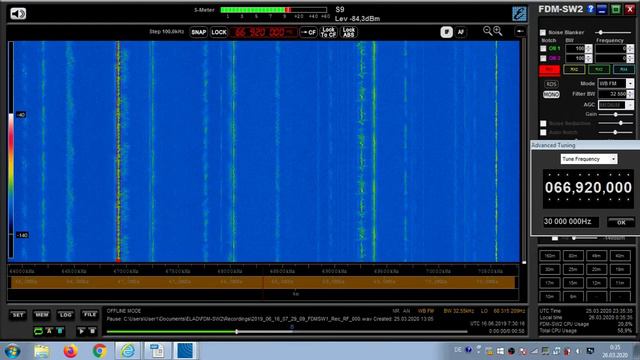The image size is (640, 360).
Task: Adjust the Auto Notch slider
Action: tap(615, 132)
